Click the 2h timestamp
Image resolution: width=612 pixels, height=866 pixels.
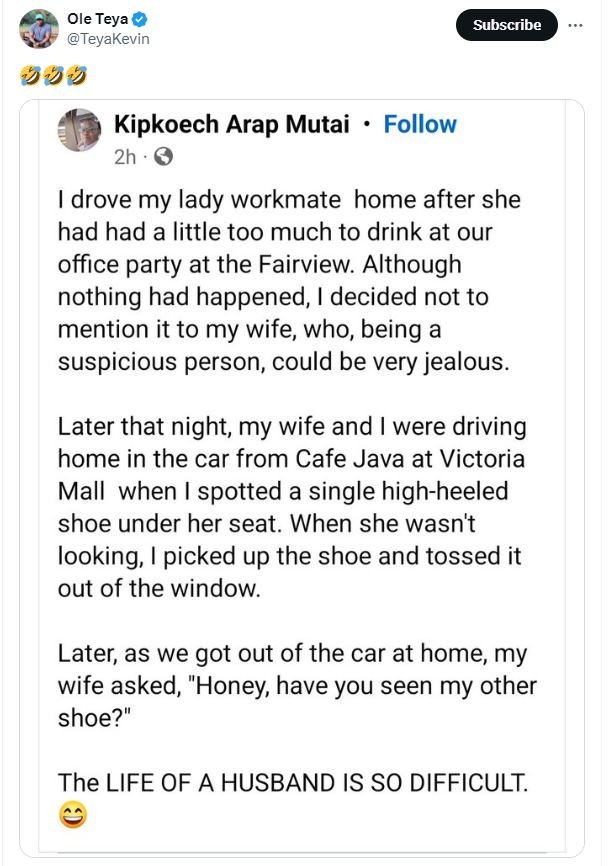124,156
